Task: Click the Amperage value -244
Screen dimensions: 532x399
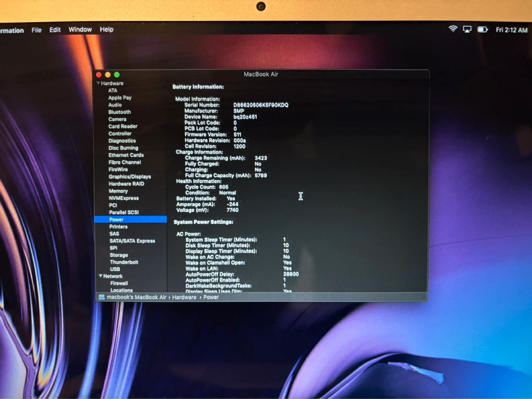Action: [x=232, y=204]
